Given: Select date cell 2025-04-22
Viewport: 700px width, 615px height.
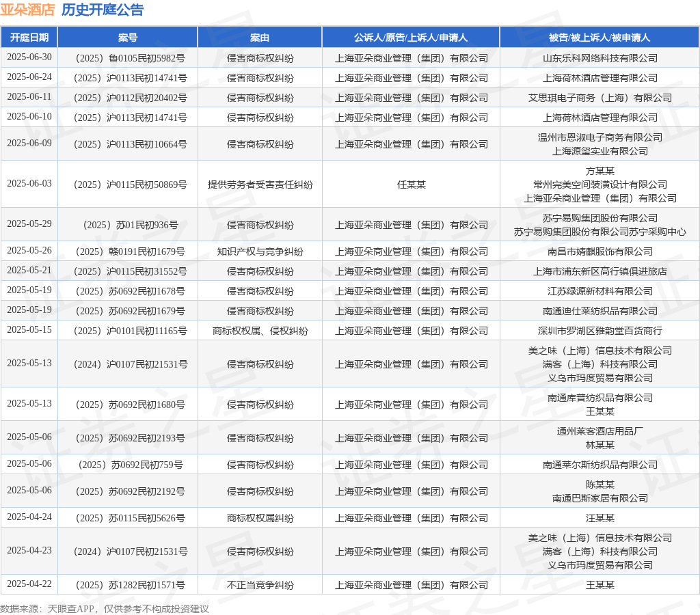Looking at the screenshot, I should tap(29, 584).
